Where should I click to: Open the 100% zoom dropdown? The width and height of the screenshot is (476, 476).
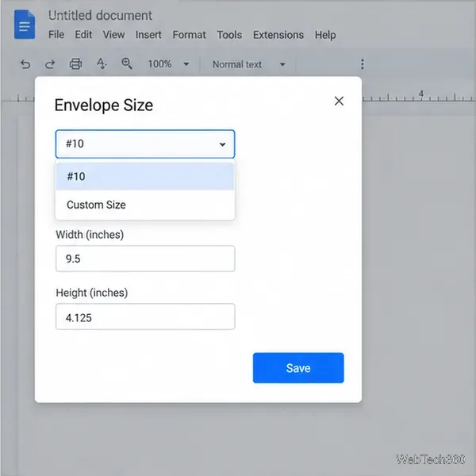coord(168,64)
